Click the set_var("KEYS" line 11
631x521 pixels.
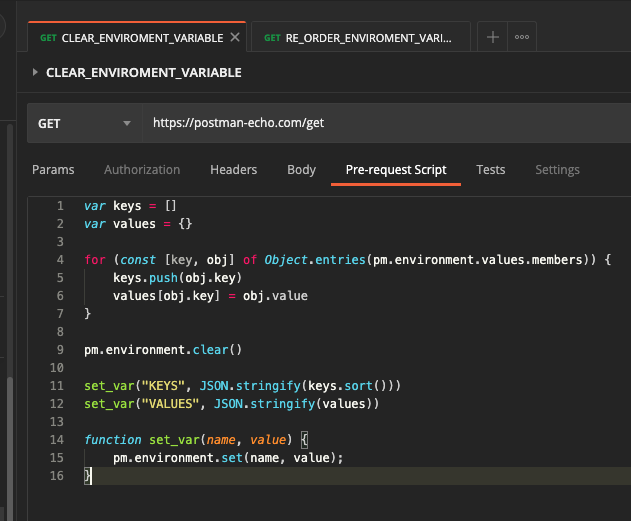[242, 386]
